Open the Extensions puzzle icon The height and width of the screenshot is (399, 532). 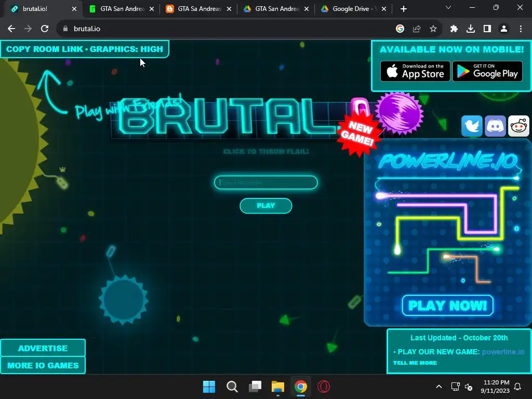(x=454, y=29)
